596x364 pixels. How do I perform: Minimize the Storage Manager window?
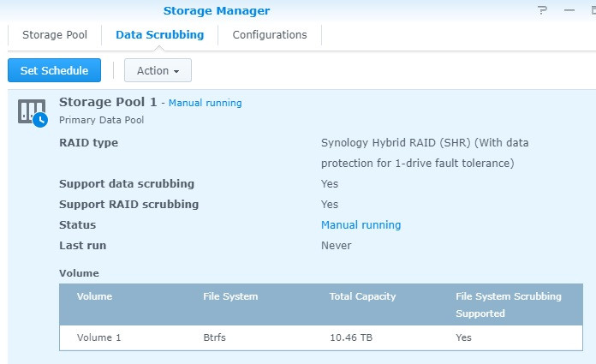(568, 11)
